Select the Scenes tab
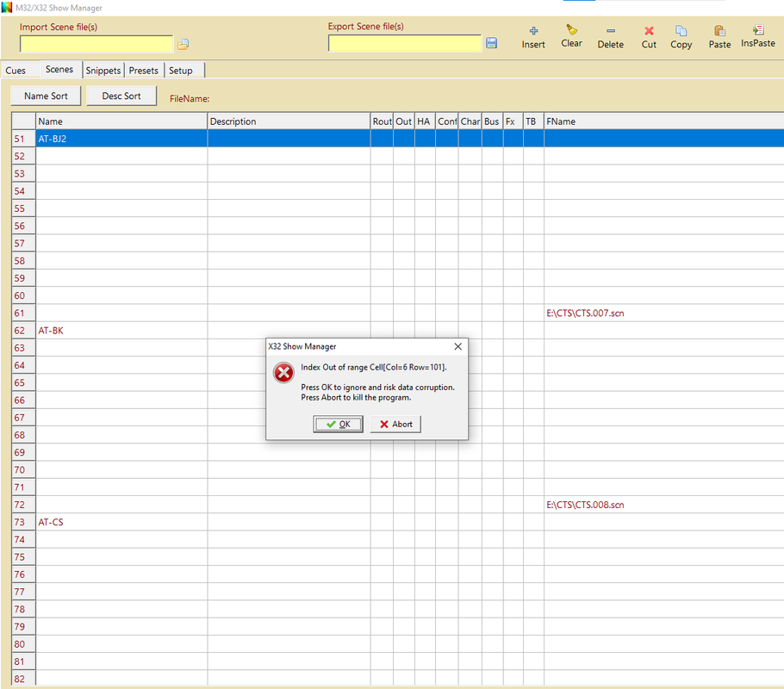The image size is (784, 689). click(x=59, y=70)
